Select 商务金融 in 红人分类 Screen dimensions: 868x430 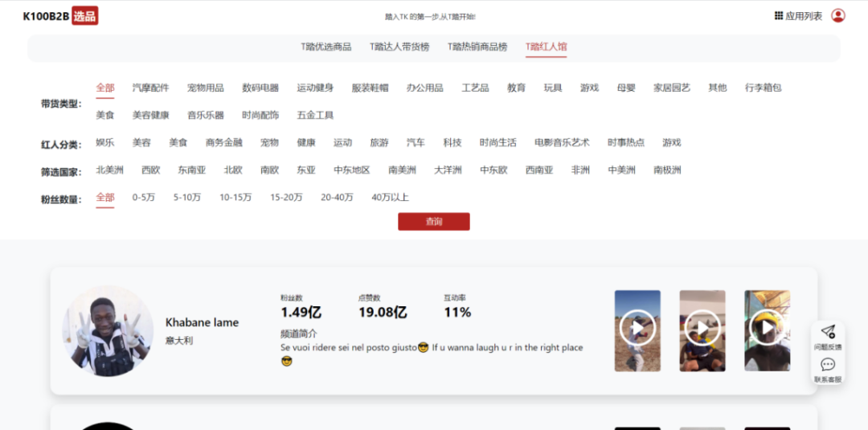click(x=223, y=142)
